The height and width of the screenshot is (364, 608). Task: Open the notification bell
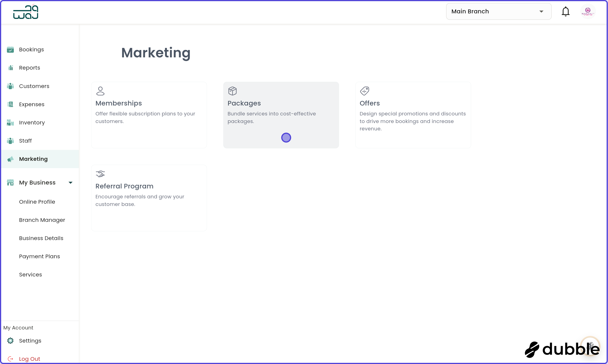point(566,11)
